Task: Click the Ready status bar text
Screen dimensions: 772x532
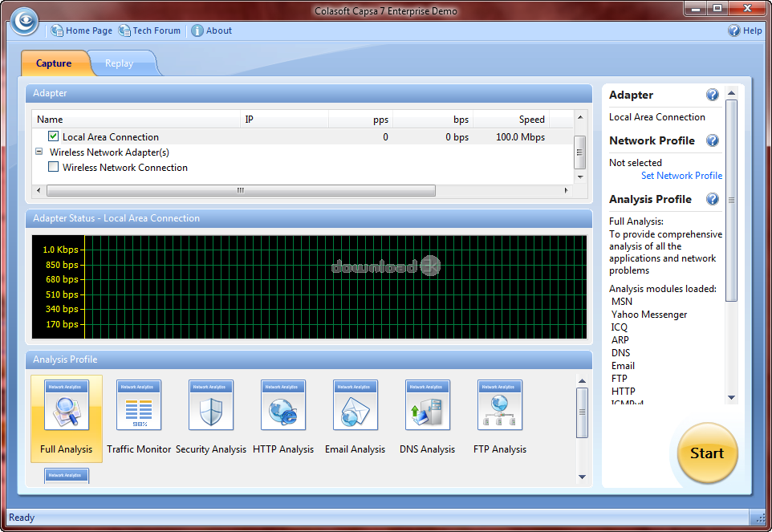Action: [22, 518]
